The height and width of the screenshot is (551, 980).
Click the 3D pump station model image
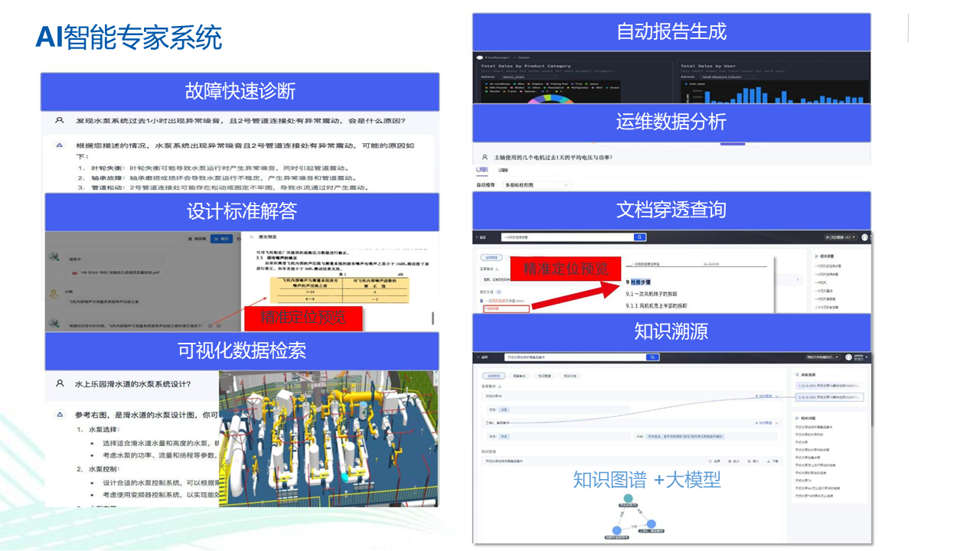click(328, 439)
